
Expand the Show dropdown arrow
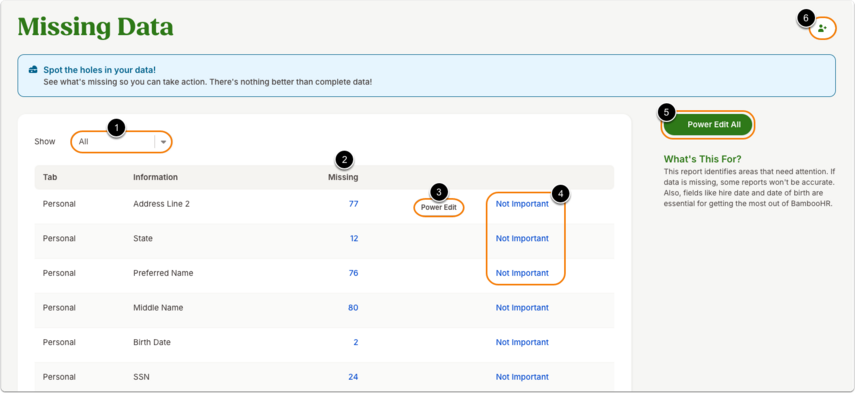point(163,142)
